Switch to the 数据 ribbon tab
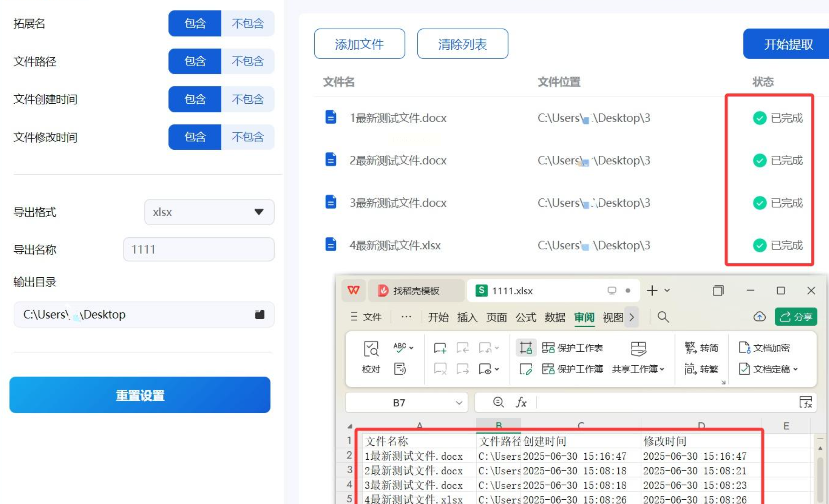 coord(555,317)
